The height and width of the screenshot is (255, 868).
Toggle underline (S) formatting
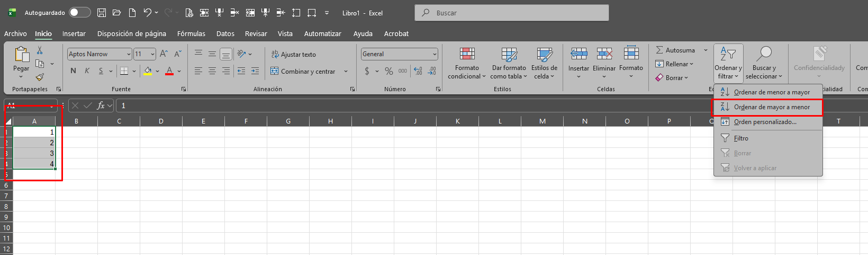[101, 71]
